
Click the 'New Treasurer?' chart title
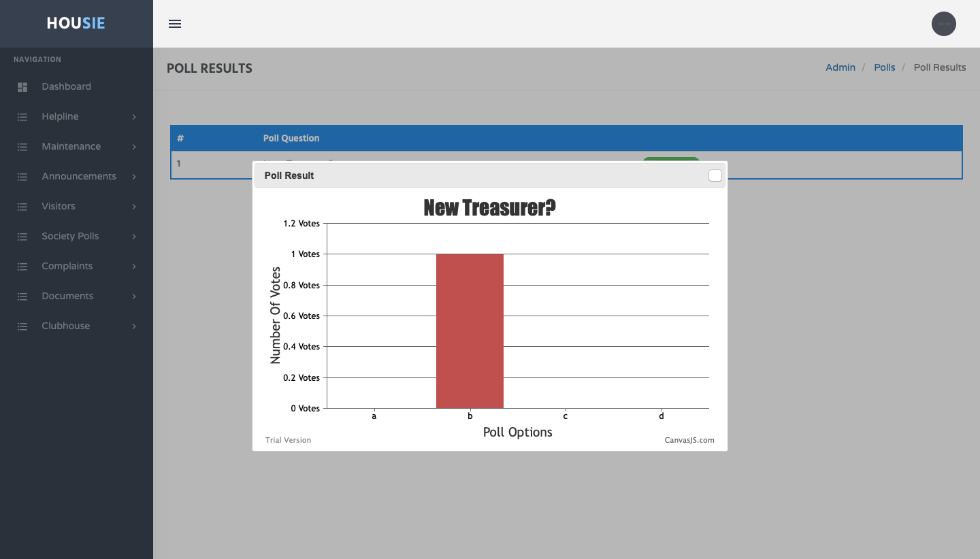(x=489, y=207)
